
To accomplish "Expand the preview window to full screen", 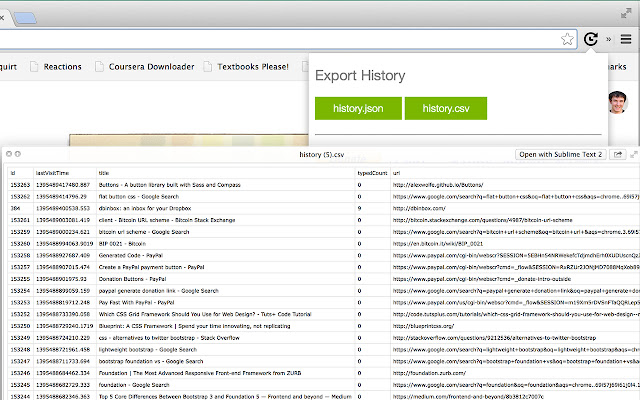I will (x=633, y=155).
